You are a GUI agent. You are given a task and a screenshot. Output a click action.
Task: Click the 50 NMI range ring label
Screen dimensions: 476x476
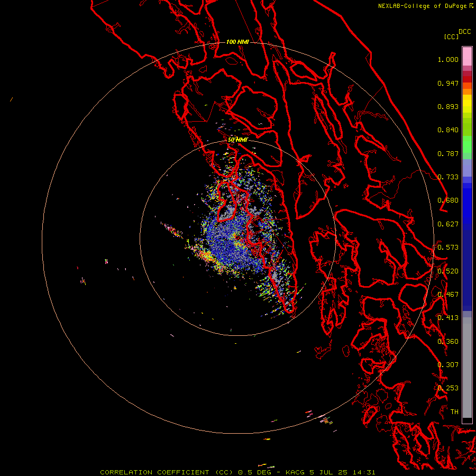tap(238, 140)
